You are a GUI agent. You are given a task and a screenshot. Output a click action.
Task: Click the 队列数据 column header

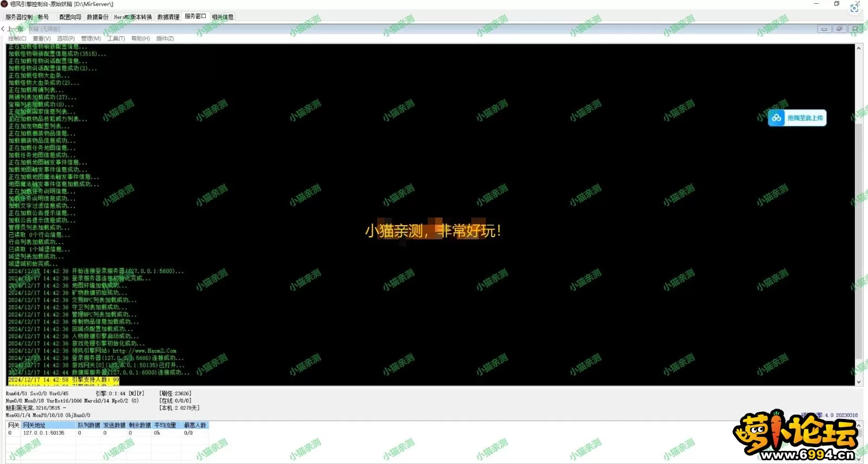(x=88, y=425)
